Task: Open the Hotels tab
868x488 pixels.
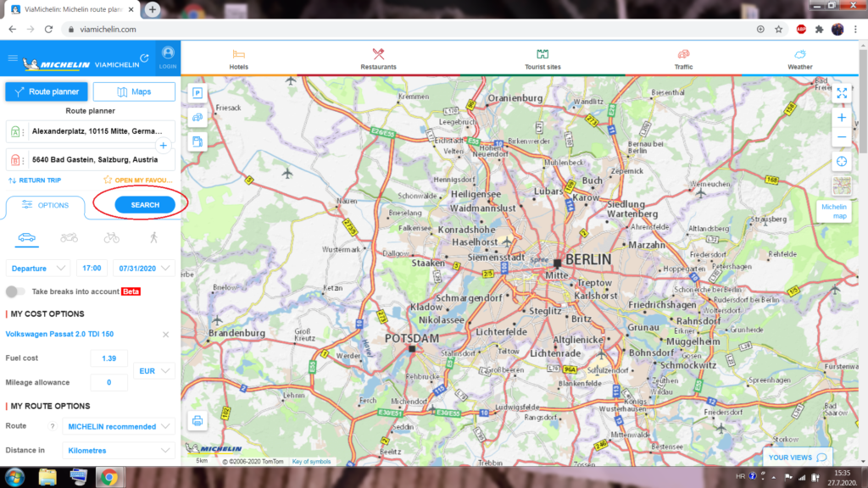Action: 239,59
